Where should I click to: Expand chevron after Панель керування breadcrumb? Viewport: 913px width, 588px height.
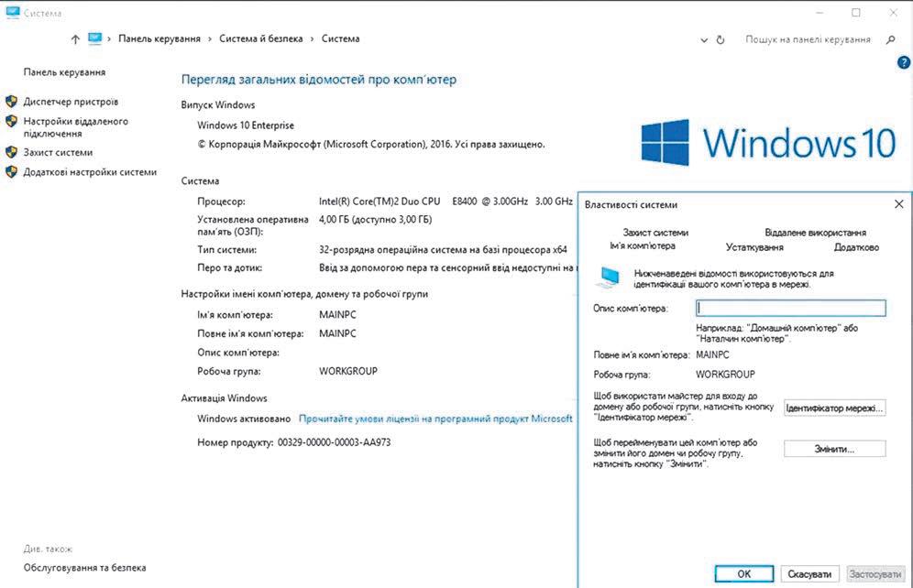pyautogui.click(x=210, y=39)
